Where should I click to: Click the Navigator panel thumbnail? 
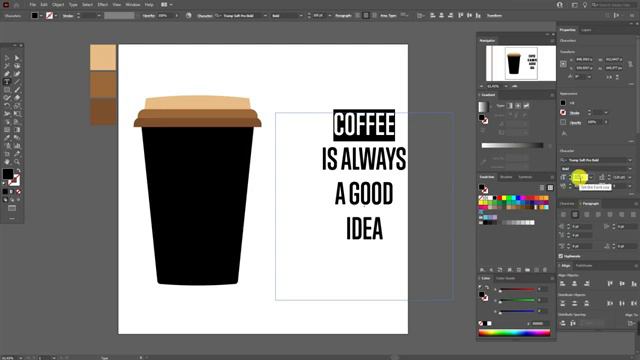click(521, 63)
